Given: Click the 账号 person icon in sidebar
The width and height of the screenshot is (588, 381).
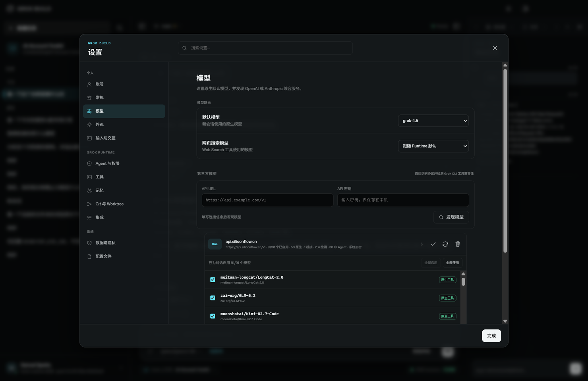Looking at the screenshot, I should 89,84.
